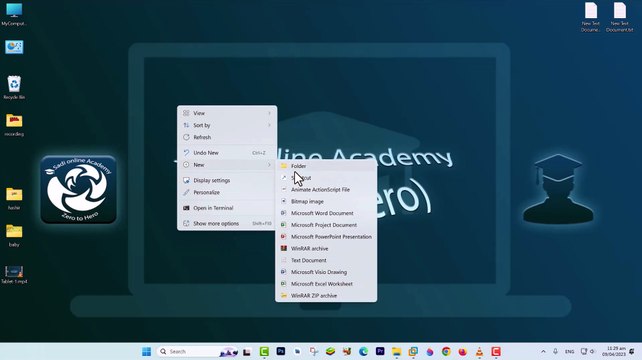
Task: Open the Control Panel desktop shortcut
Action: [x=14, y=47]
